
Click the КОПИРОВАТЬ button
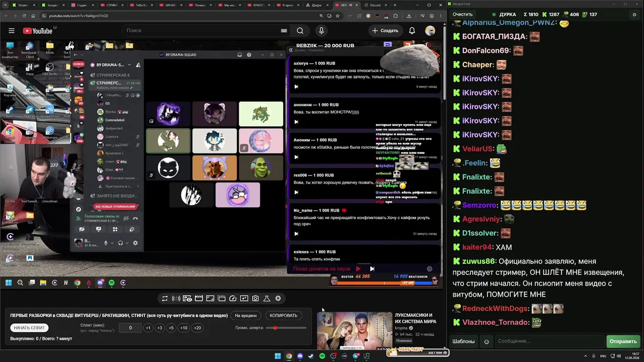[283, 316]
